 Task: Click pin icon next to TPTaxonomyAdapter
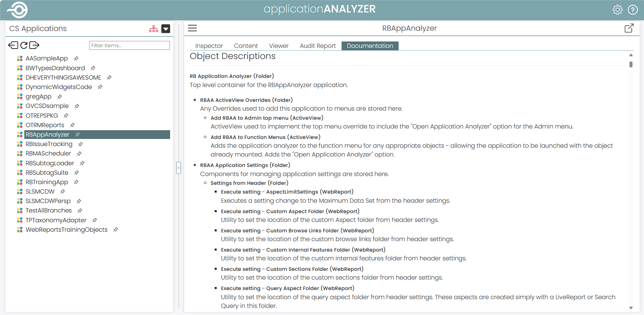pos(95,220)
